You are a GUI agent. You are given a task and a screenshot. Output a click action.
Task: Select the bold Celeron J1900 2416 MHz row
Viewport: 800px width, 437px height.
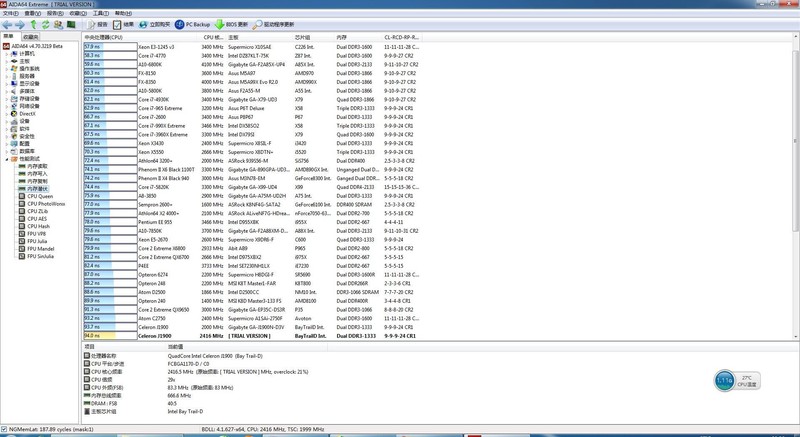(253, 336)
